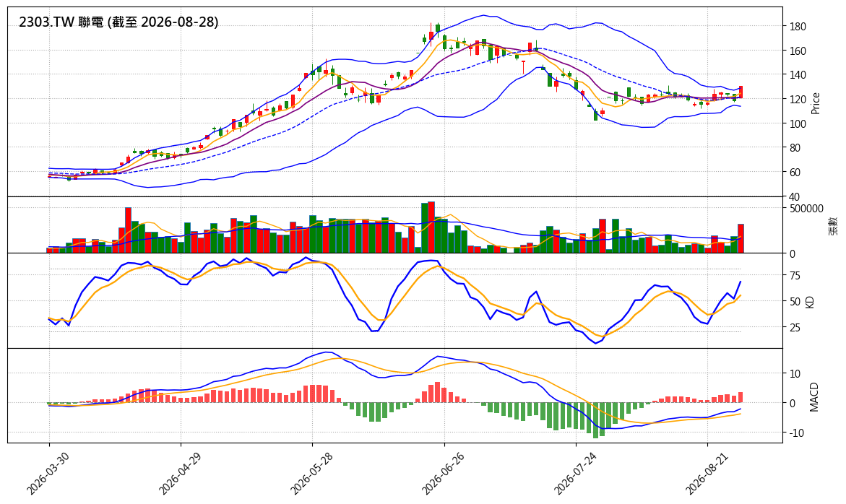The width and height of the screenshot is (846, 504).
Task: Click the 2026-05-28 date label
Action: [311, 473]
